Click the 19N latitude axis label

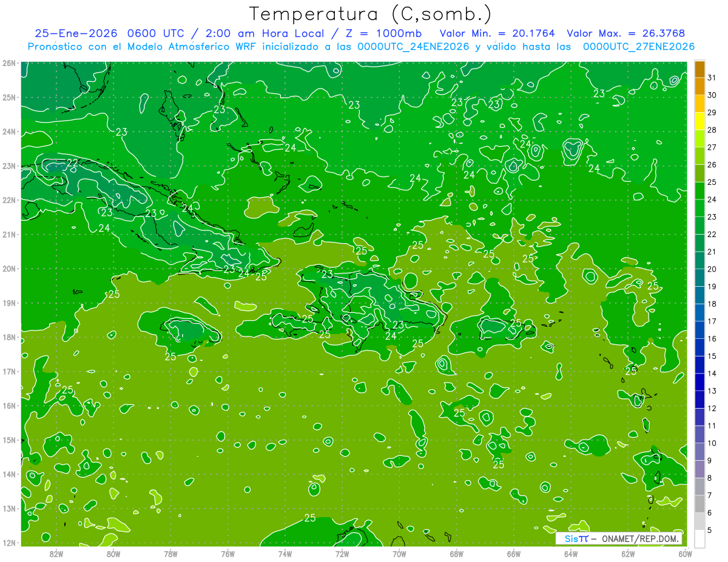[9, 303]
